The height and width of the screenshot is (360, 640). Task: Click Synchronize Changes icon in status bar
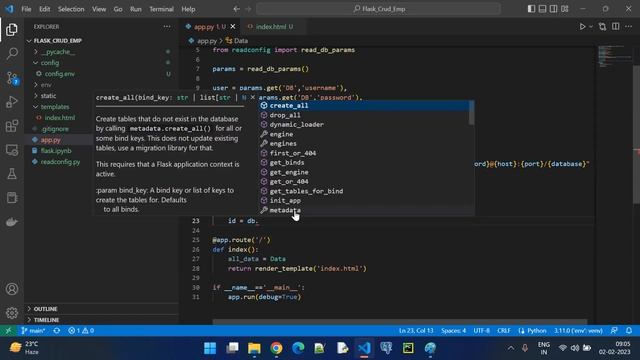57,331
